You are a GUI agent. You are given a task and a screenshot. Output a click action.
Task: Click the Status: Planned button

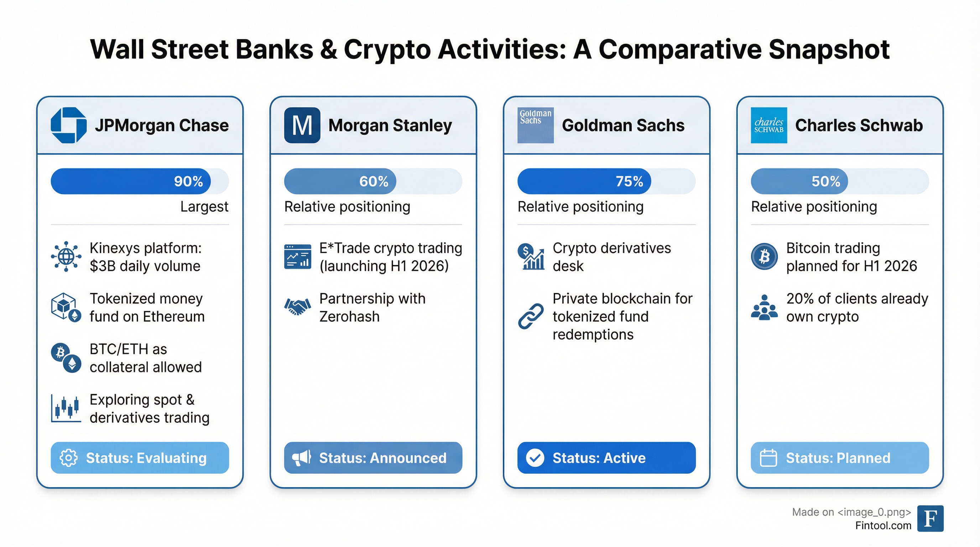point(840,458)
